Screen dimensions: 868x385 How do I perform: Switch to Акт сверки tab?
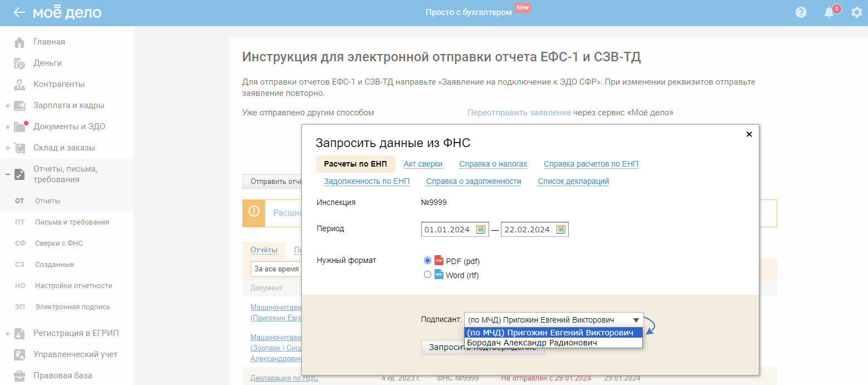point(423,164)
